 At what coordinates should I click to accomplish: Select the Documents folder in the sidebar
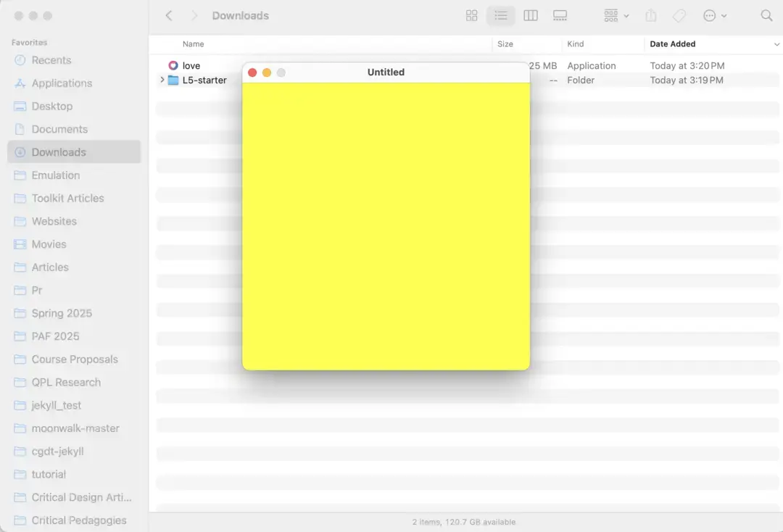pos(59,129)
